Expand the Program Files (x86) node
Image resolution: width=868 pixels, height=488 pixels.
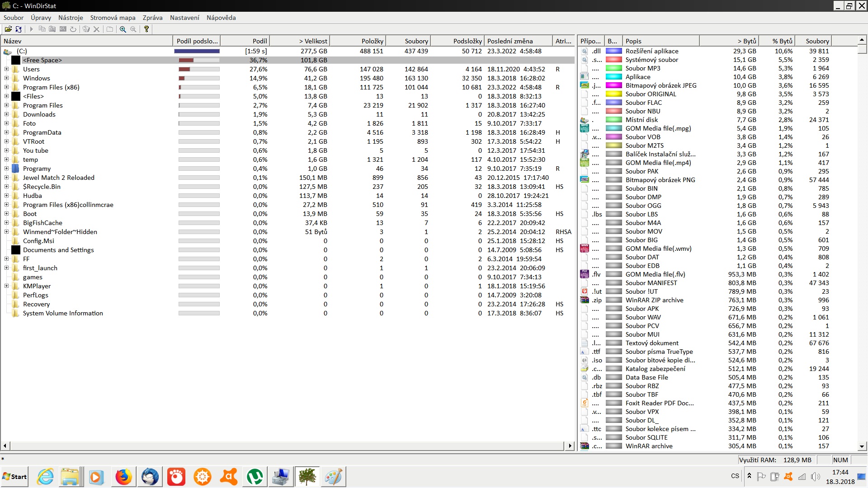[6, 87]
